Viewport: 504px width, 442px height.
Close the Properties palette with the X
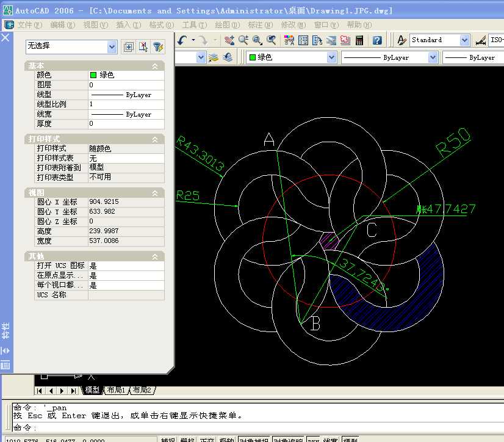pos(5,38)
